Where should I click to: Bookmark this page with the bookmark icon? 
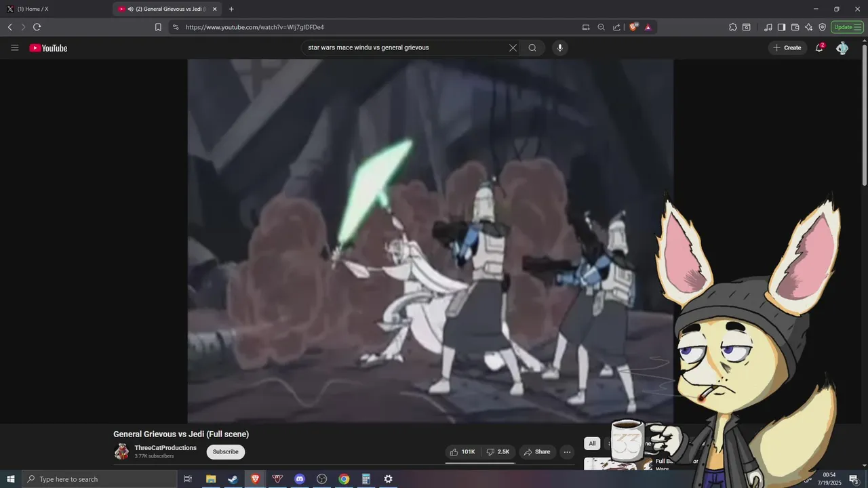pos(158,27)
